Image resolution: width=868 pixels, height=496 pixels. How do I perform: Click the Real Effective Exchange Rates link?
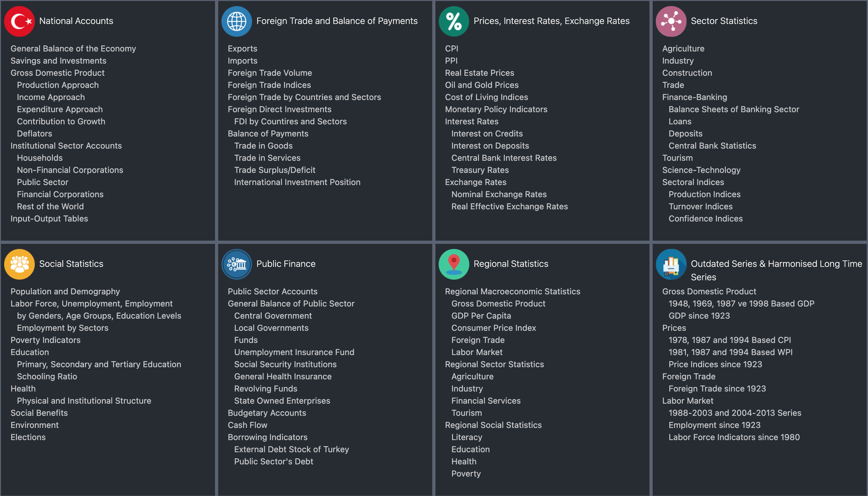pos(509,206)
